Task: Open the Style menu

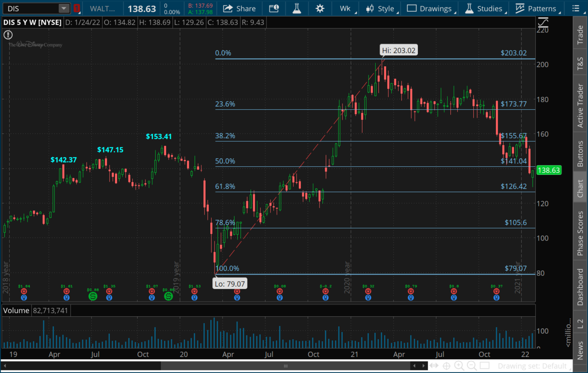Action: (380, 8)
